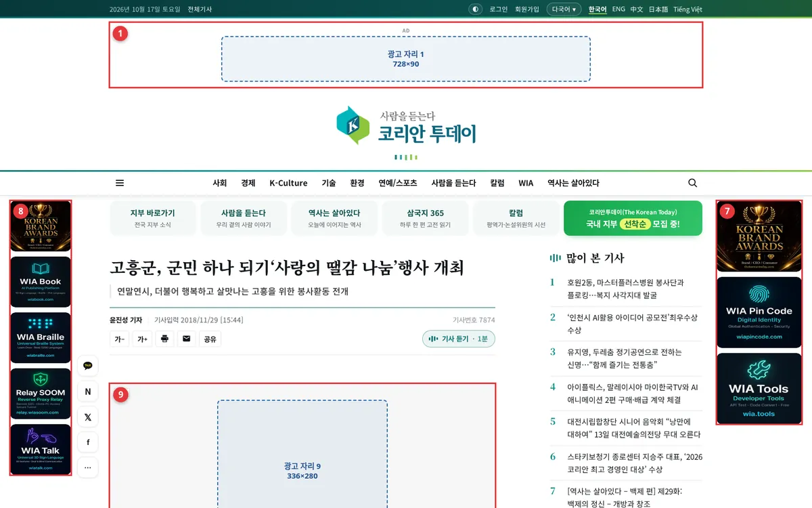This screenshot has width=812, height=508.
Task: Open more share options ellipsis icon
Action: (x=88, y=467)
